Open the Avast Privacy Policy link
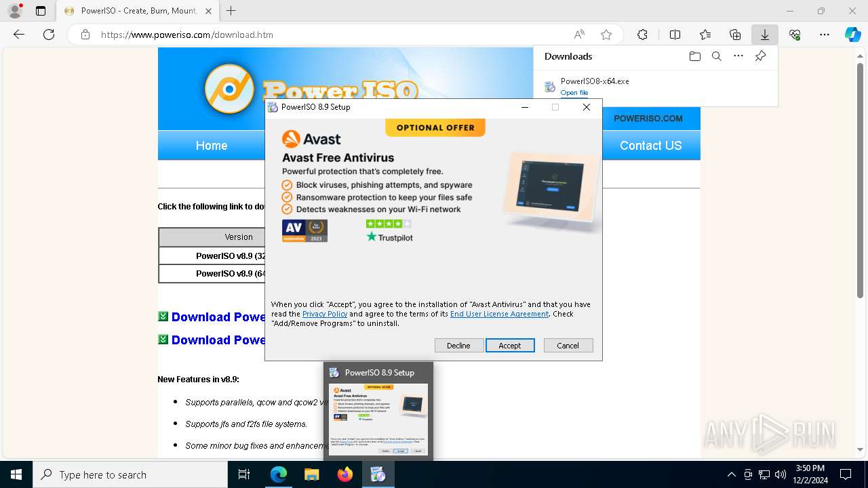The height and width of the screenshot is (488, 868). (325, 314)
